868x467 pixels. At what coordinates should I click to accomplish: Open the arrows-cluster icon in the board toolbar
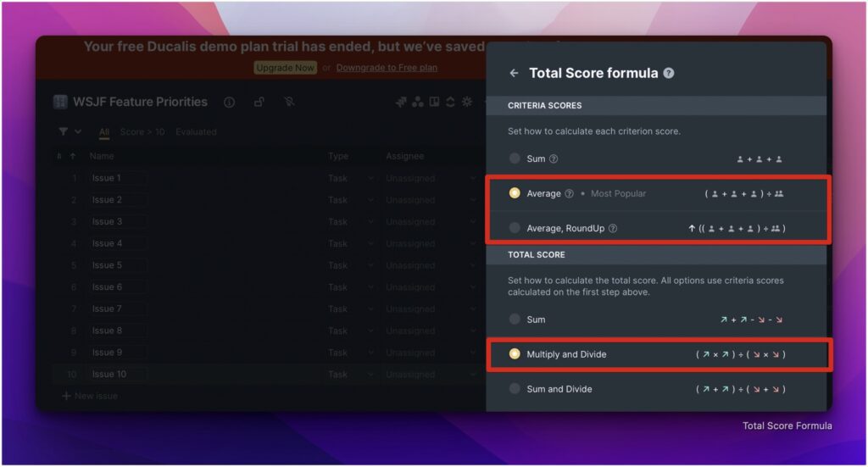point(401,102)
